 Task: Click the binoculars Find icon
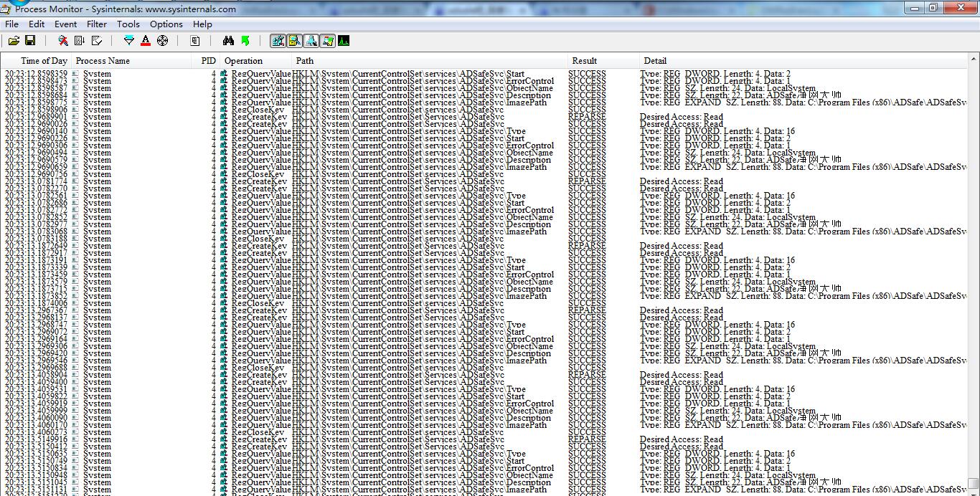(x=228, y=41)
